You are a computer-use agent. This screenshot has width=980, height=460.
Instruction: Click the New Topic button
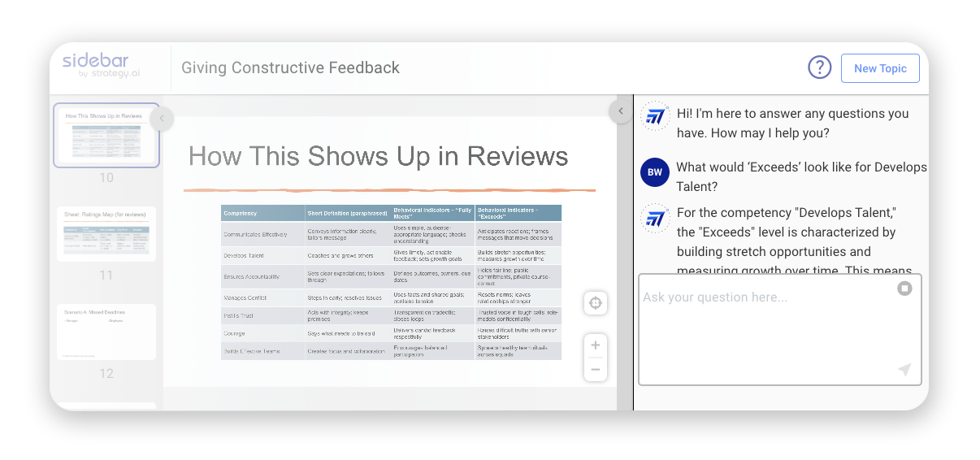pyautogui.click(x=879, y=68)
